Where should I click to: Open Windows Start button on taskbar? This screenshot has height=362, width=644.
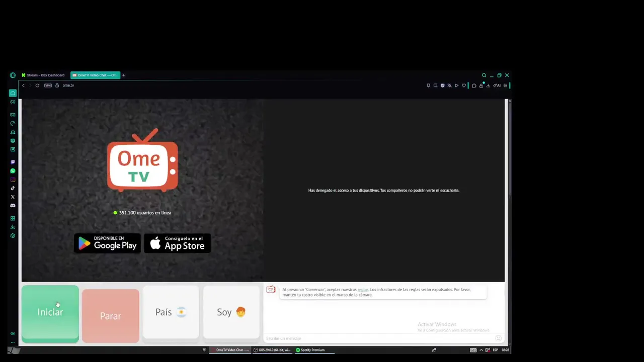tap(14, 350)
